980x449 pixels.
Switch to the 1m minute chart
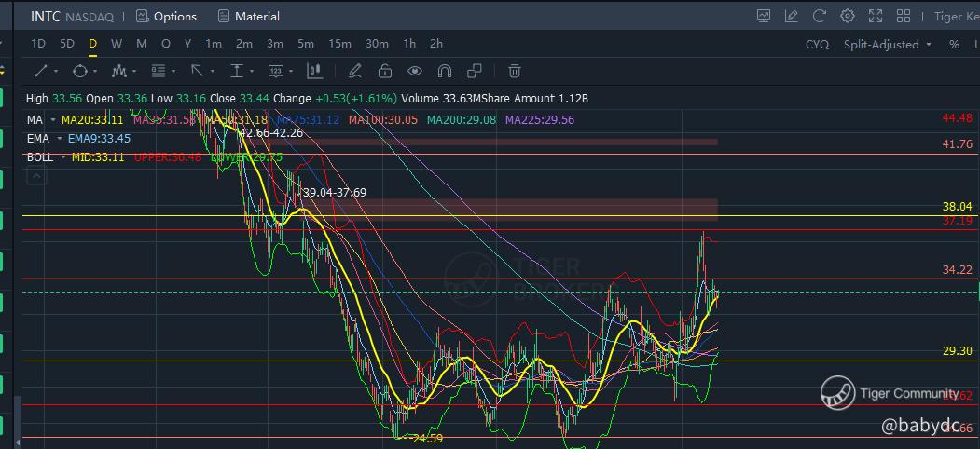point(214,44)
